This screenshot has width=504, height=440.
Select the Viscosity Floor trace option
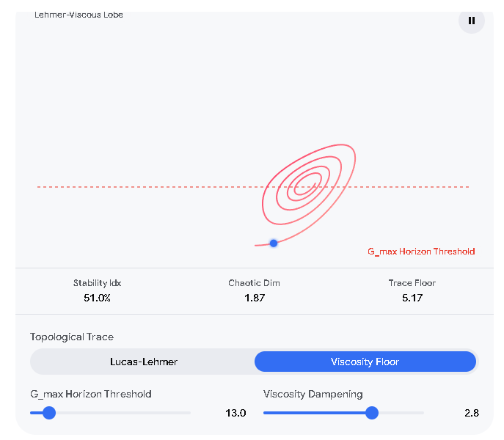tap(365, 362)
